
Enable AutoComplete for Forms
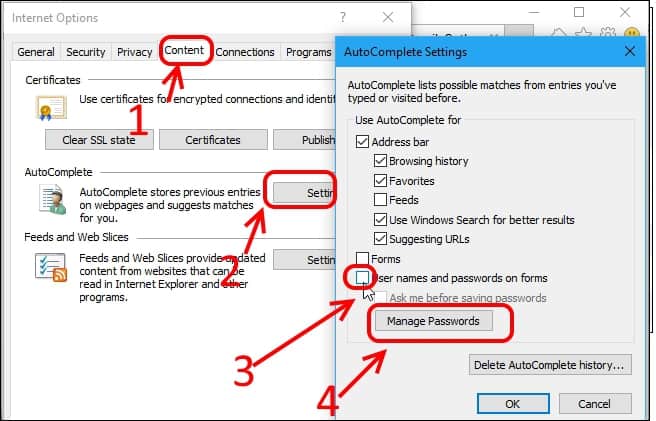[363, 258]
